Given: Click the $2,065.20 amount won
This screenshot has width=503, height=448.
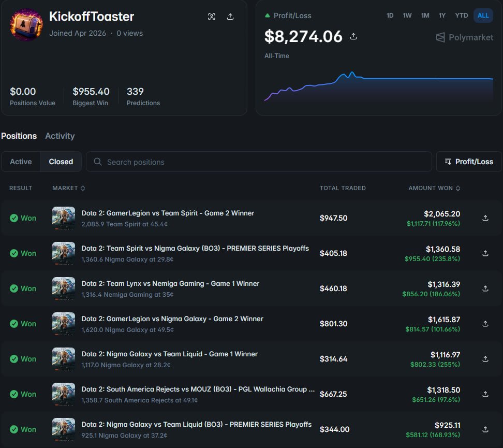Looking at the screenshot, I should point(442,213).
